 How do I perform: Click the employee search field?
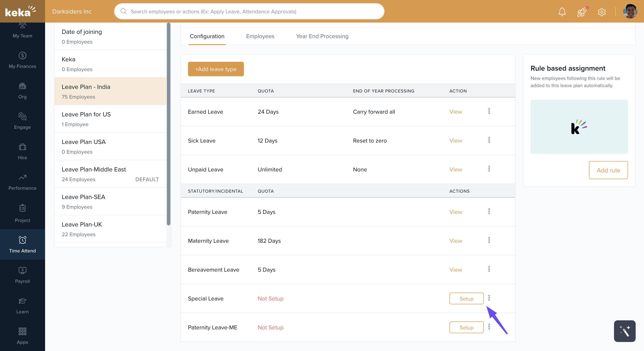[249, 12]
